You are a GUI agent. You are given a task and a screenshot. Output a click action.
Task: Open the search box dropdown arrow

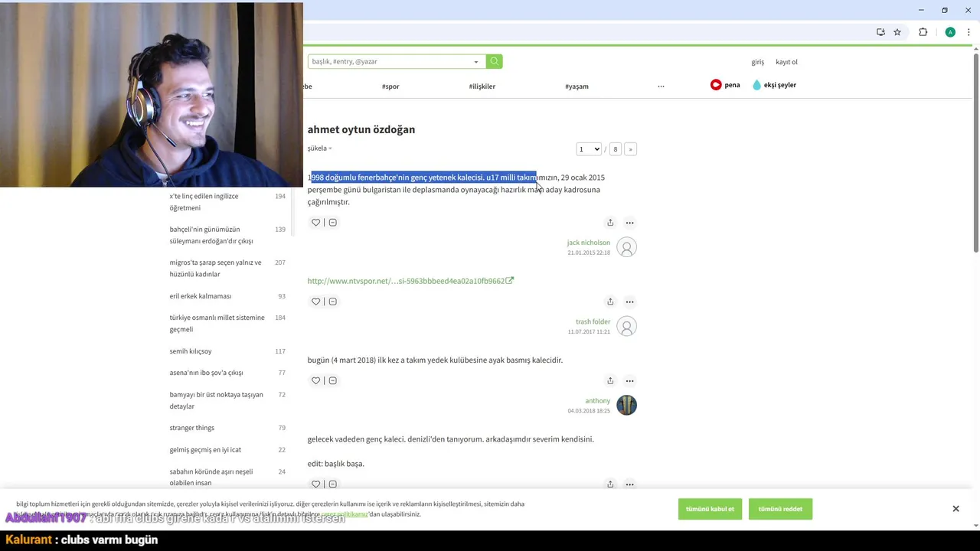pyautogui.click(x=475, y=62)
